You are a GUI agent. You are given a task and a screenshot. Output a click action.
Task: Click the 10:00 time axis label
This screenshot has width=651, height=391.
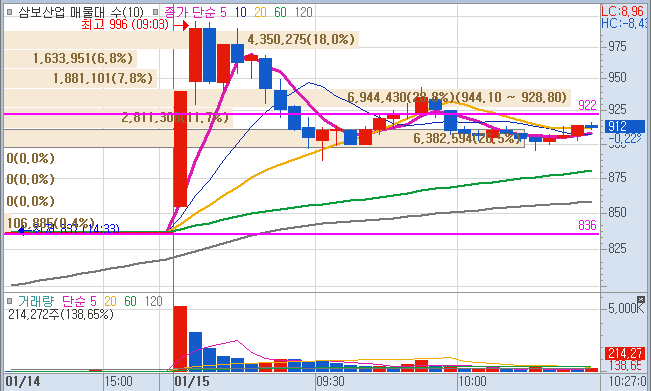[x=472, y=381]
